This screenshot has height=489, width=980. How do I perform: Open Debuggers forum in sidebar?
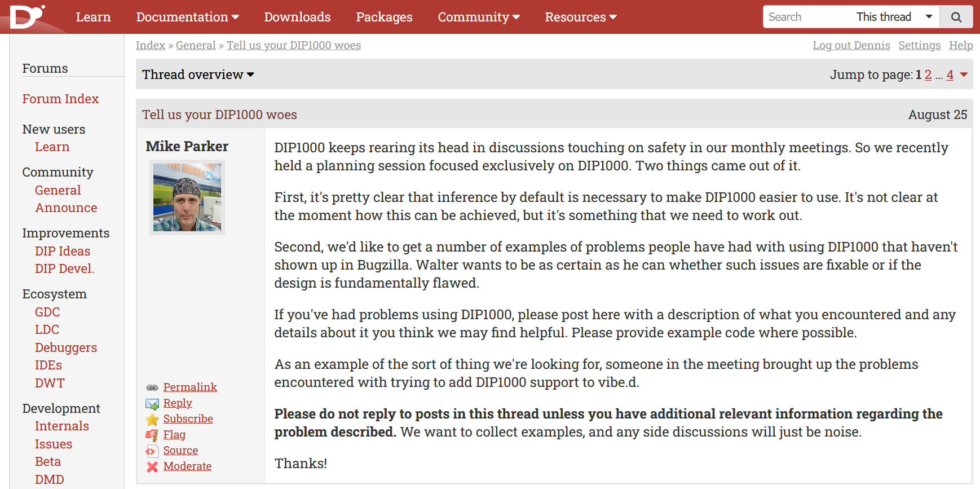click(x=66, y=347)
